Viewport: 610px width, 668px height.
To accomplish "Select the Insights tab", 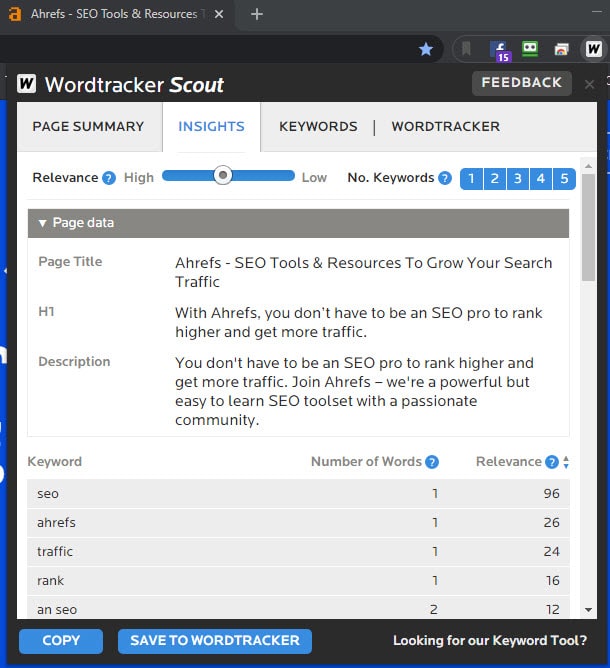I will [x=211, y=127].
